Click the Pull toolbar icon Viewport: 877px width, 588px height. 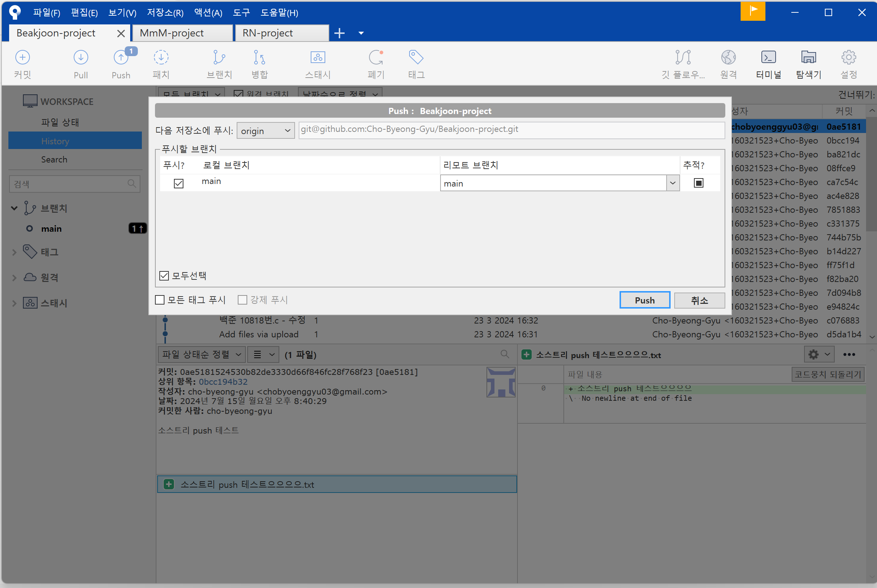pos(81,64)
